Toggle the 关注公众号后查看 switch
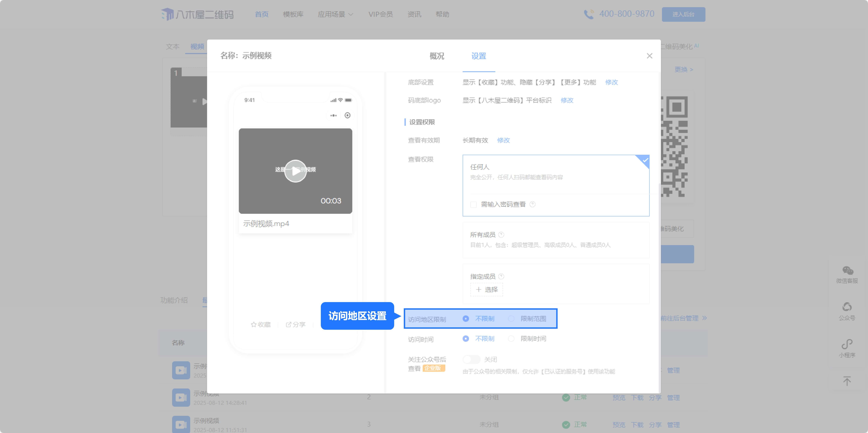 pos(471,360)
